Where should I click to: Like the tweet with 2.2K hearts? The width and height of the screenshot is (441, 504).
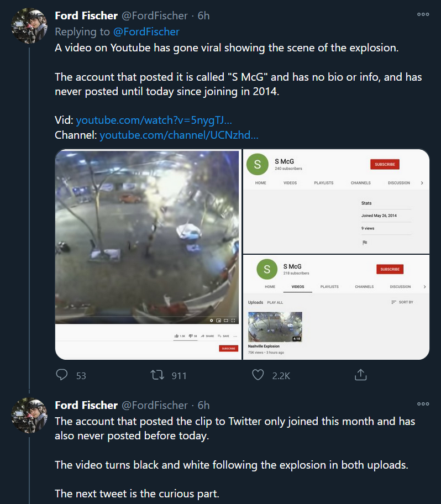pos(258,375)
